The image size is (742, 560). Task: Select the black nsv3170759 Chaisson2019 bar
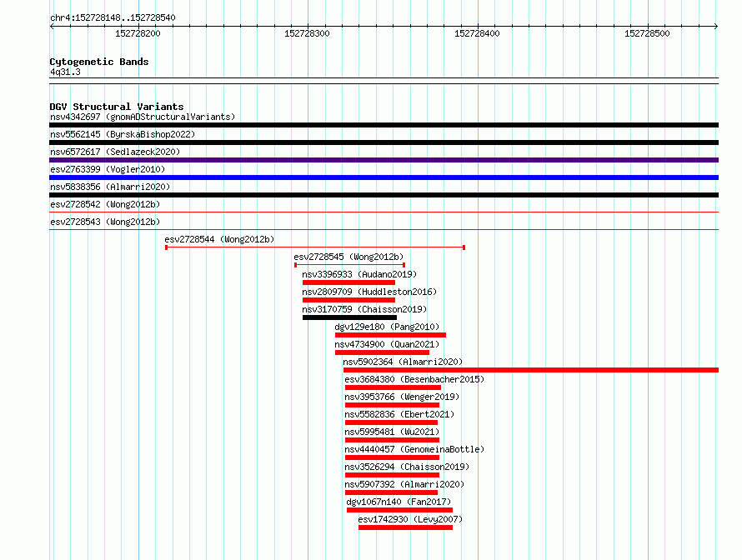(349, 317)
